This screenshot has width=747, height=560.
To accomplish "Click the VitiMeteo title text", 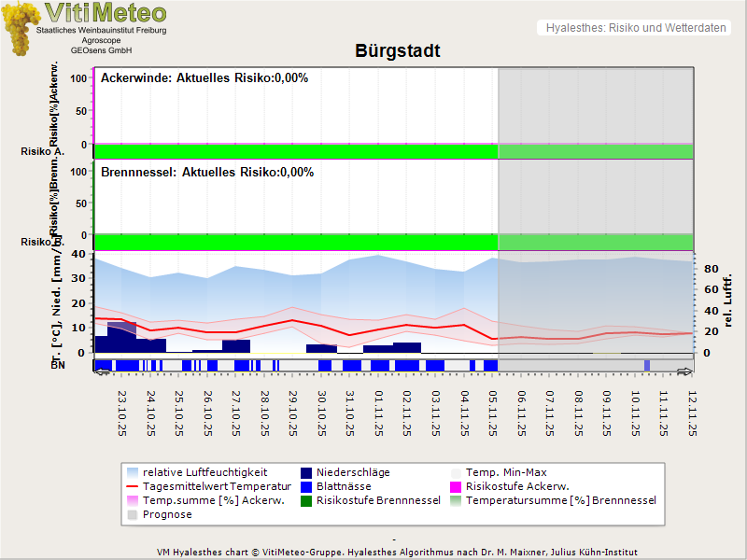I will click(106, 13).
